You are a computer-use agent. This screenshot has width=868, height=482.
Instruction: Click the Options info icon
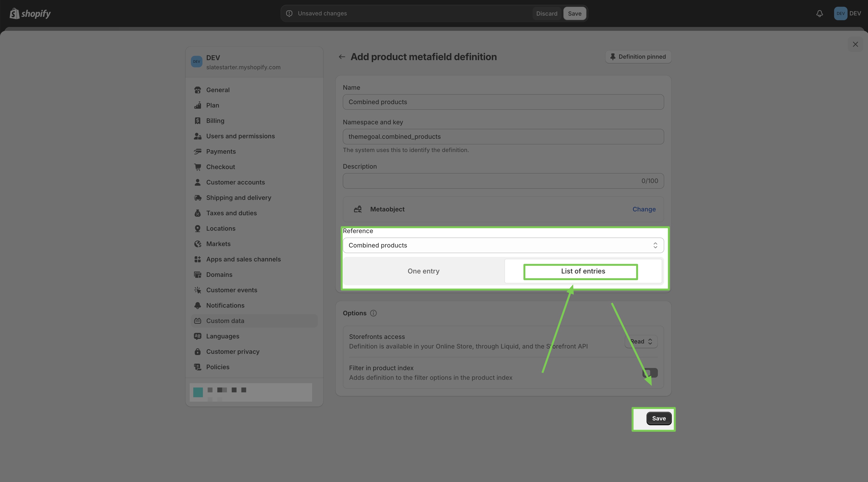tap(373, 313)
